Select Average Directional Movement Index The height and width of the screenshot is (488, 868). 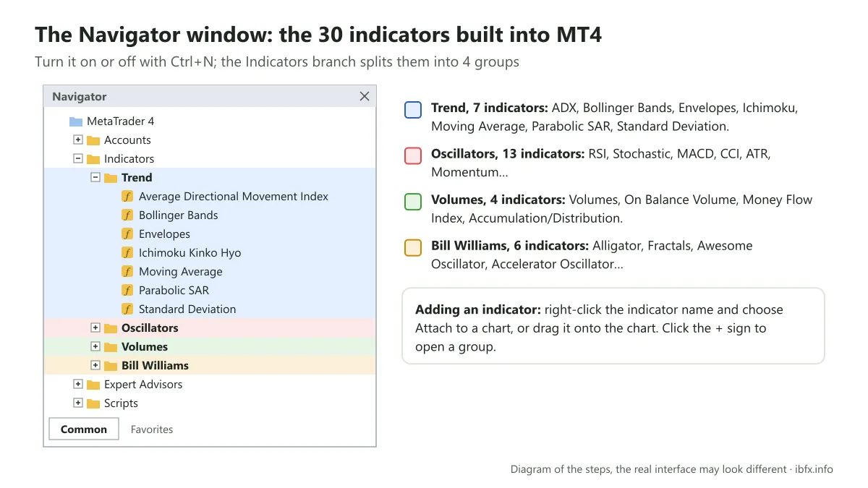tap(234, 197)
